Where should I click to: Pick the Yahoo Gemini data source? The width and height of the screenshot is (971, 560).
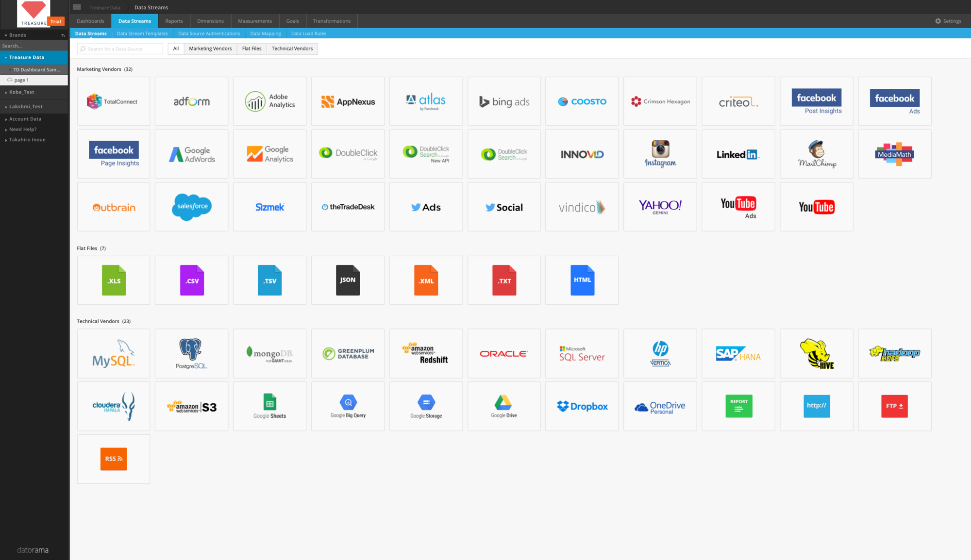point(660,207)
